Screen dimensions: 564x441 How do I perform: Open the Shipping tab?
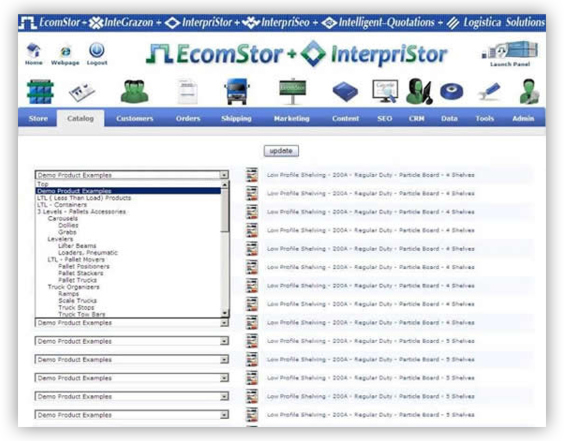pos(236,118)
